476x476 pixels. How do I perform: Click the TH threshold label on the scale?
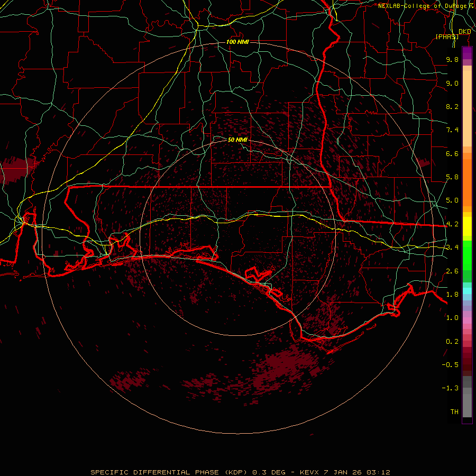(454, 411)
